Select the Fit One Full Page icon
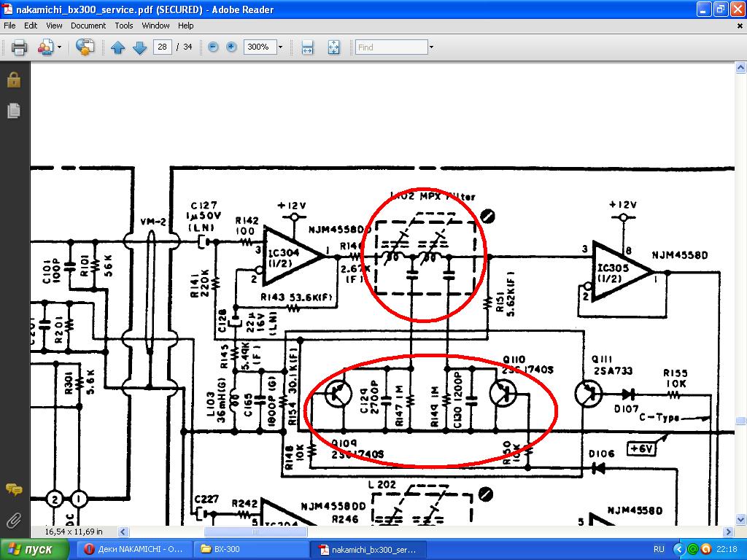747x560 pixels. point(333,47)
